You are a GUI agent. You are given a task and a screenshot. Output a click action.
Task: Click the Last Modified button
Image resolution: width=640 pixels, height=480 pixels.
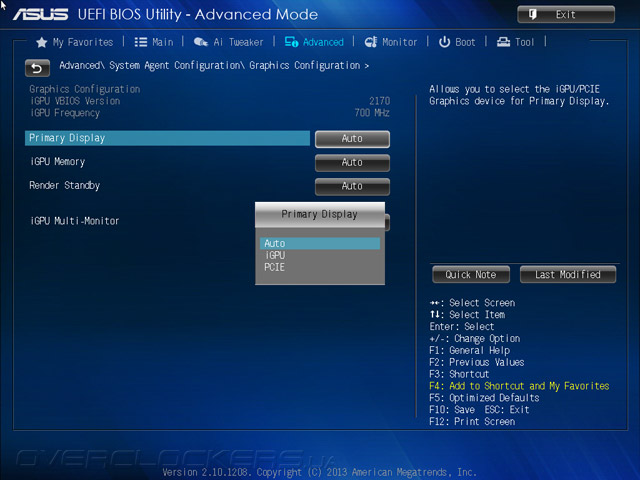[568, 275]
